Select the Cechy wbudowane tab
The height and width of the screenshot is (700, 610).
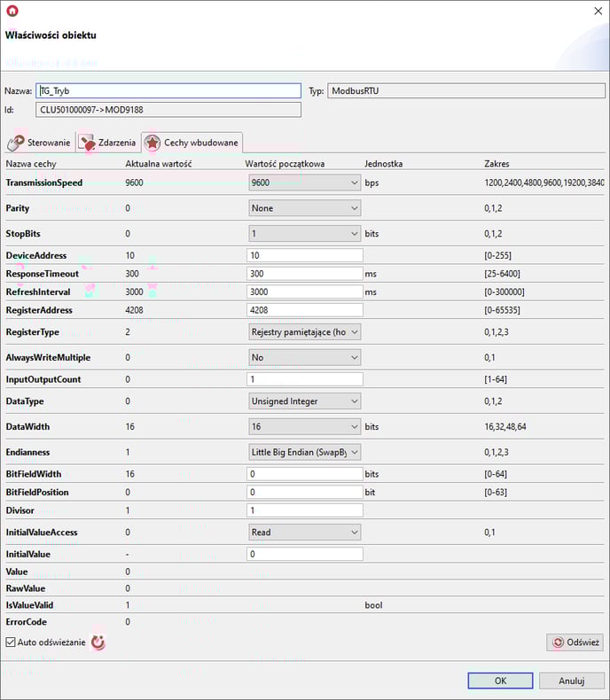tap(192, 143)
